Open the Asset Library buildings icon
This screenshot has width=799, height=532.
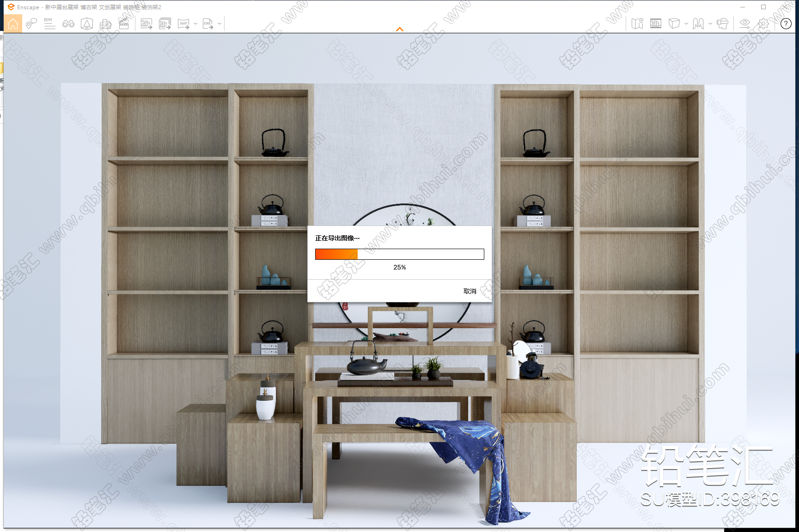click(105, 24)
